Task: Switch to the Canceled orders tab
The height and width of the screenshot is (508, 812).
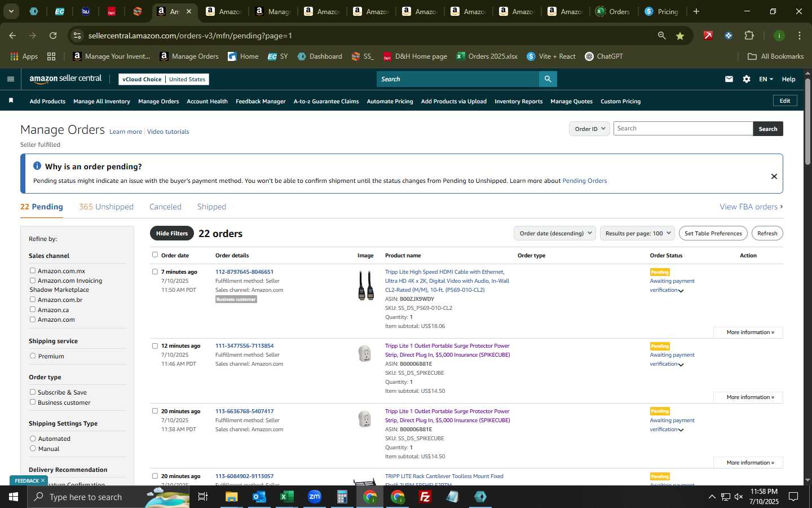Action: [x=165, y=207]
